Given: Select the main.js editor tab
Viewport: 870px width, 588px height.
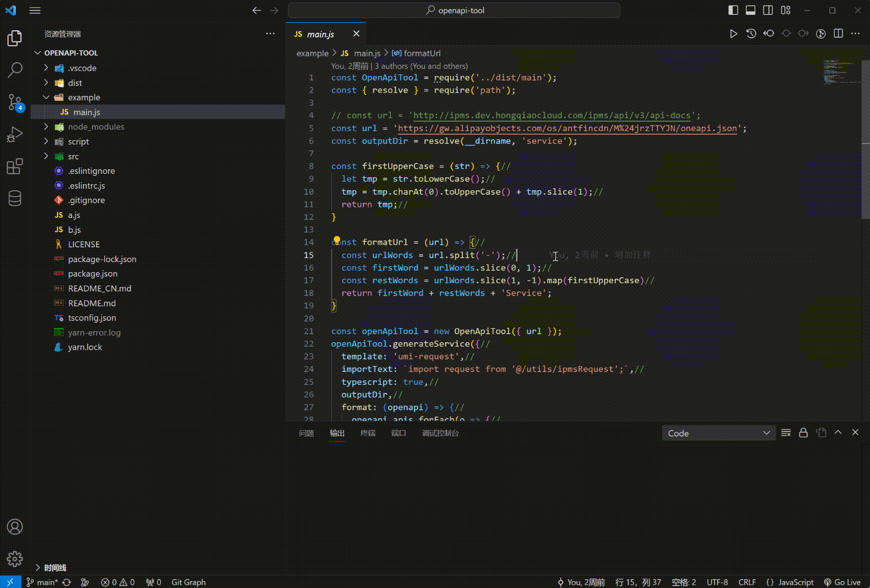Looking at the screenshot, I should pyautogui.click(x=326, y=34).
